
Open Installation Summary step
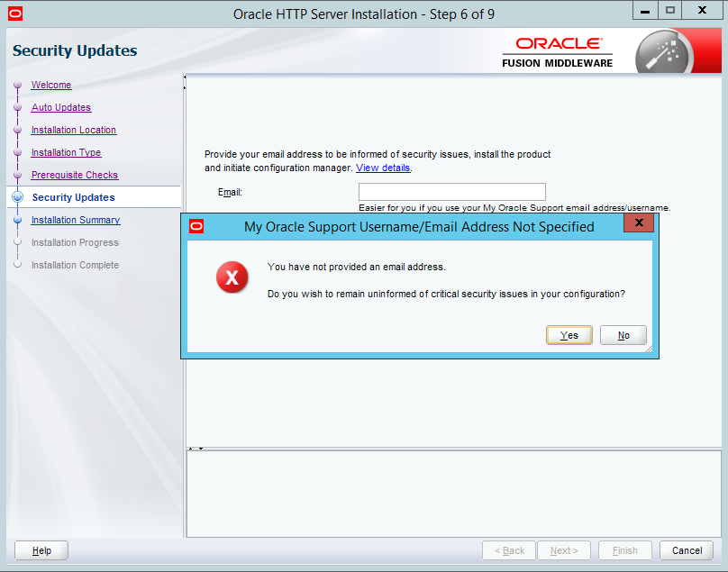coord(76,220)
